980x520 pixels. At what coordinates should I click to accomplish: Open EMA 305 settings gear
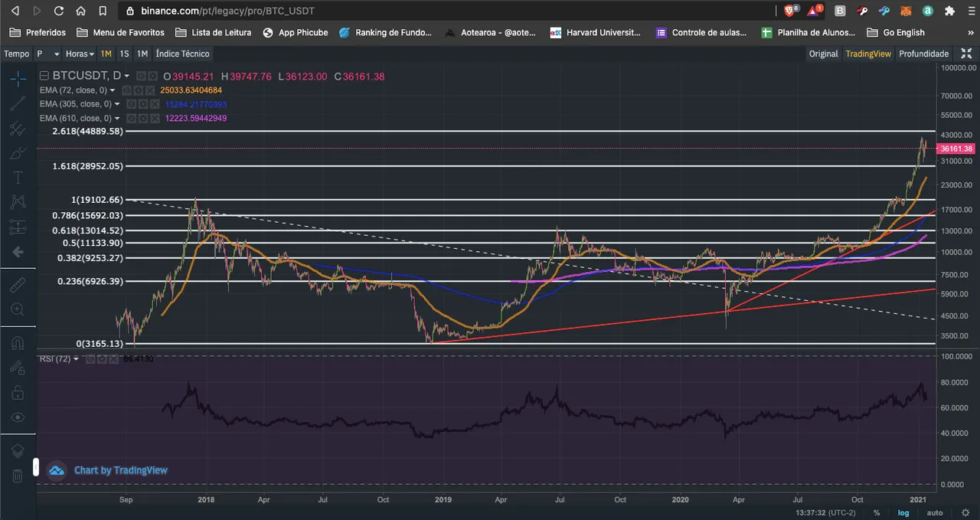(143, 104)
